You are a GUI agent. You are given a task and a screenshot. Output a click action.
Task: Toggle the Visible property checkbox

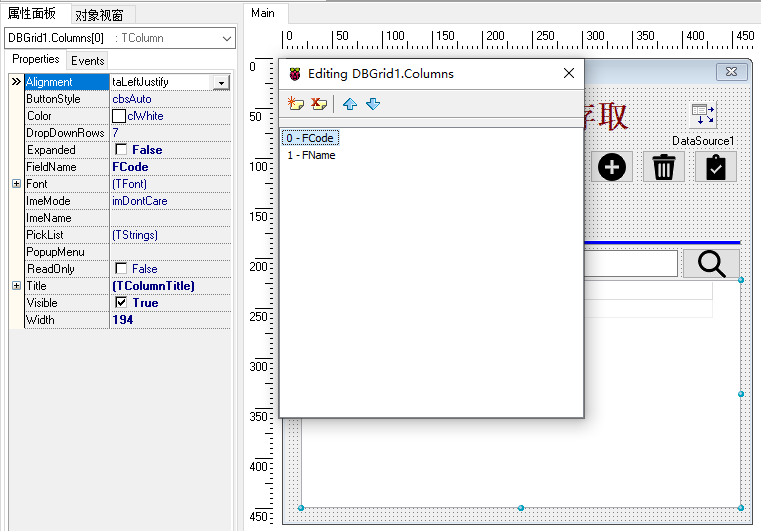pos(121,302)
